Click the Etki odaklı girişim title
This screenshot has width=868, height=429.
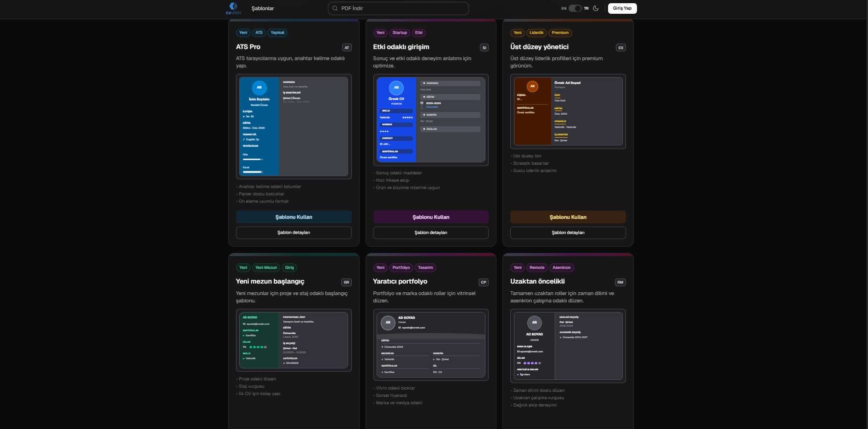[401, 47]
